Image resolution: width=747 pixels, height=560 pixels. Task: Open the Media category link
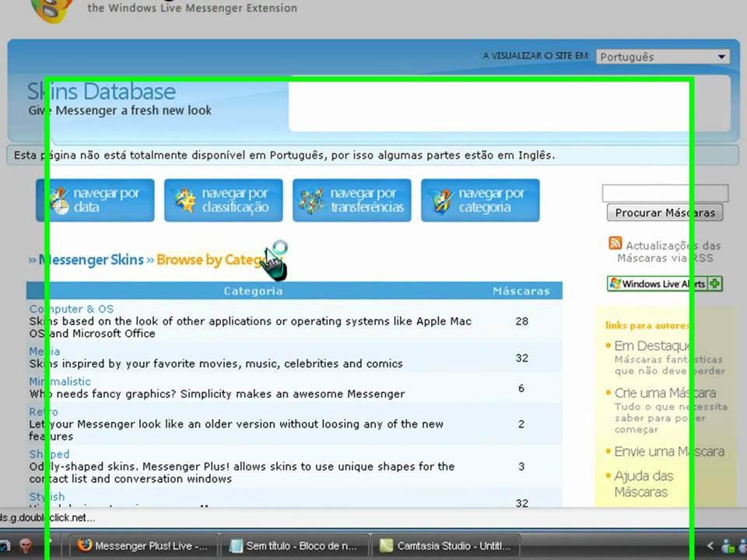[x=44, y=352]
